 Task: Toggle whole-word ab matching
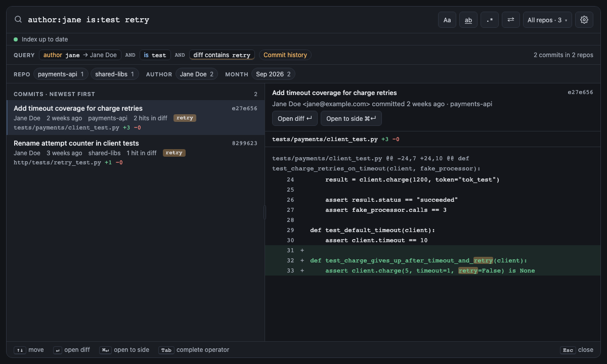tap(468, 20)
